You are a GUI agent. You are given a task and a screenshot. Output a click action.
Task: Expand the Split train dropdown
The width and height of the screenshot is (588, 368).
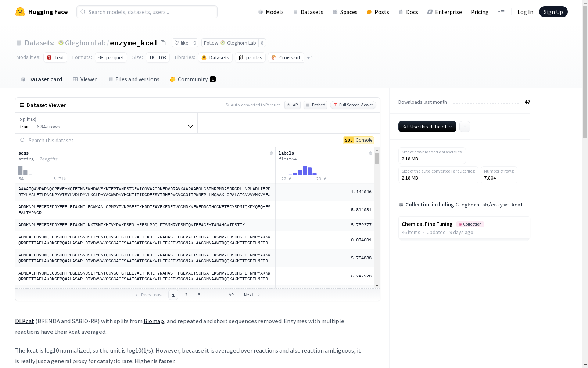107,123
